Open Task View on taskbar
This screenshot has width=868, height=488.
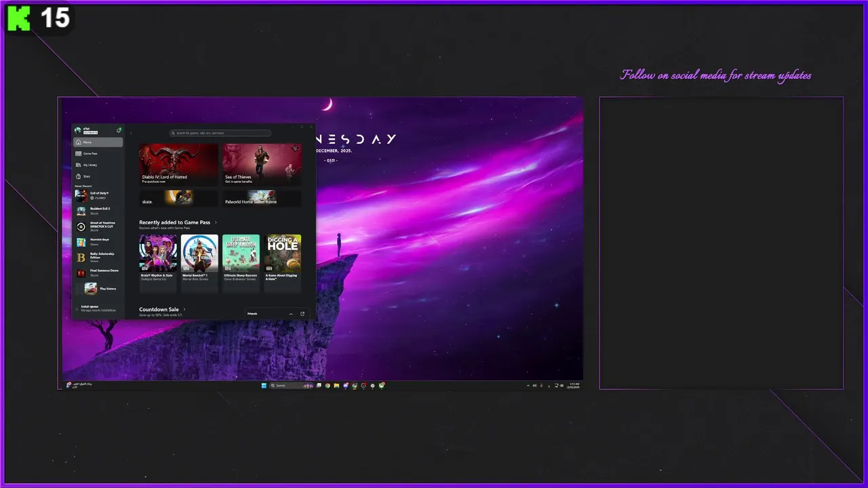[x=319, y=386]
